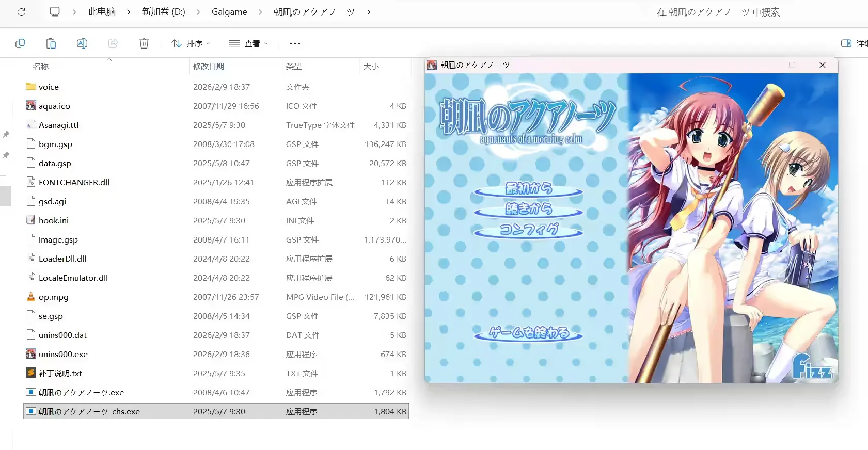Select the op.mpg VLC cone icon
The width and height of the screenshot is (868, 450).
31,297
